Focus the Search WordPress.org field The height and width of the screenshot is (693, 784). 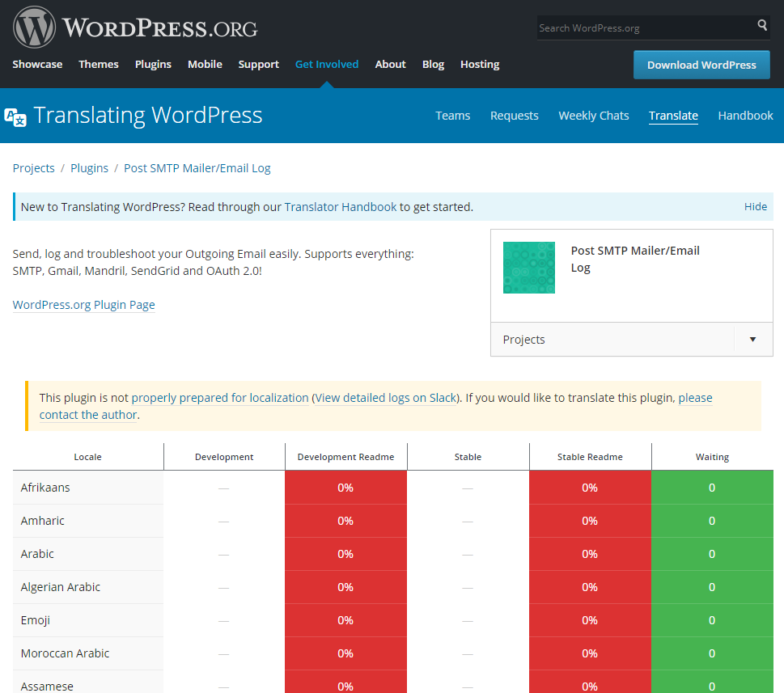click(x=646, y=28)
